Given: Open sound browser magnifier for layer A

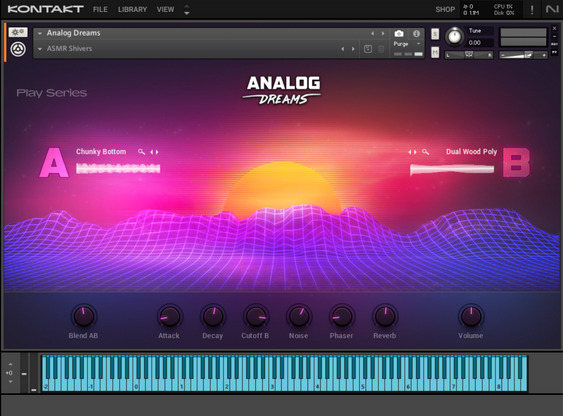Looking at the screenshot, I should [141, 152].
